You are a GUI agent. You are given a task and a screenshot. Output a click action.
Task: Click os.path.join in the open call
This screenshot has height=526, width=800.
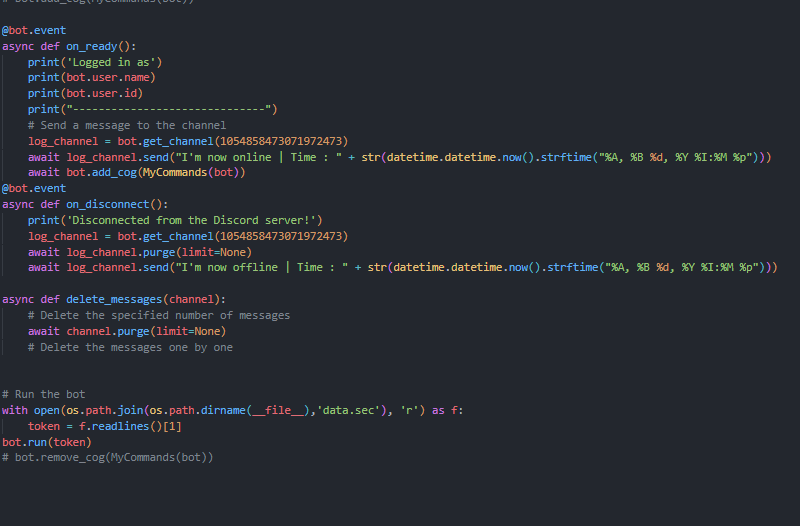[x=105, y=411]
